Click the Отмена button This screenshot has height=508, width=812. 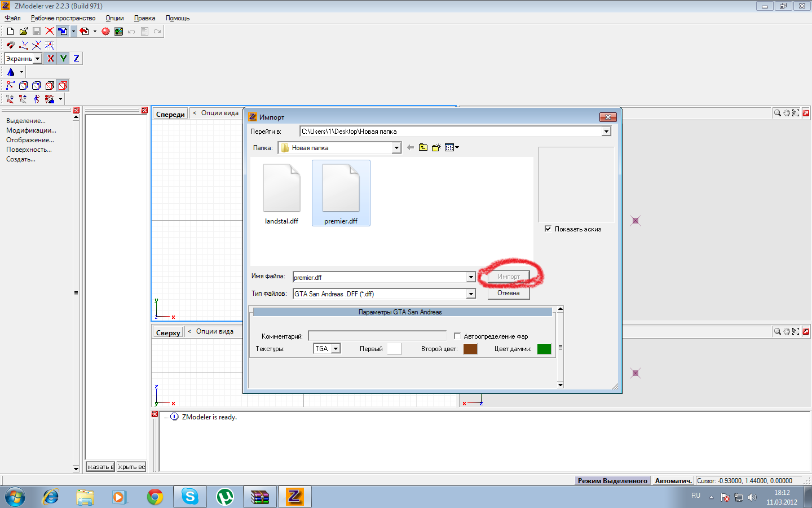point(509,293)
